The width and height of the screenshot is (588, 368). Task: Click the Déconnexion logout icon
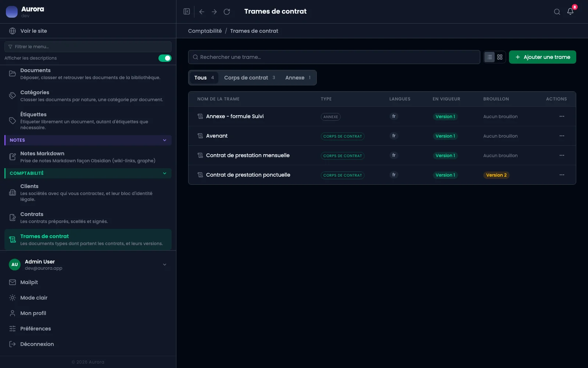(12, 344)
